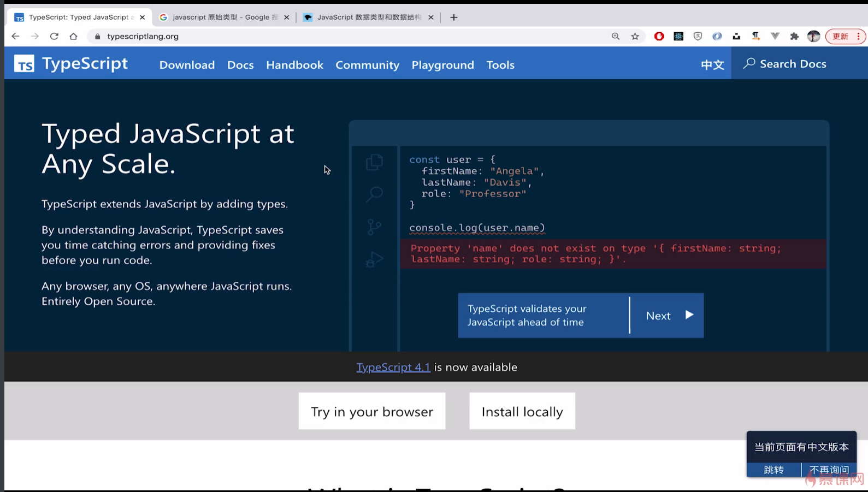Bookmark this page with the star icon
The height and width of the screenshot is (492, 868).
point(635,36)
